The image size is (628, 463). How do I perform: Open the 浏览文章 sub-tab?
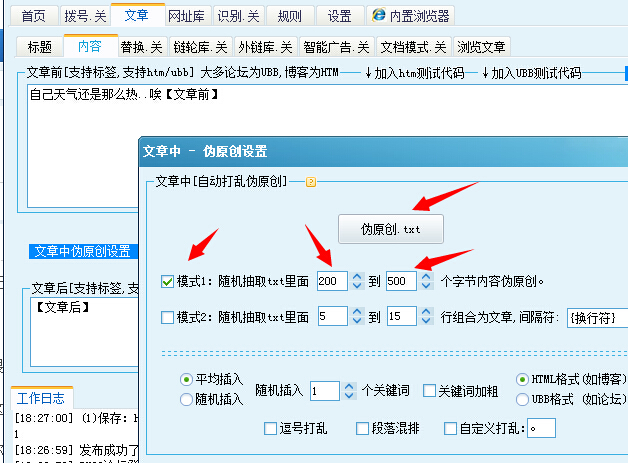tap(481, 47)
